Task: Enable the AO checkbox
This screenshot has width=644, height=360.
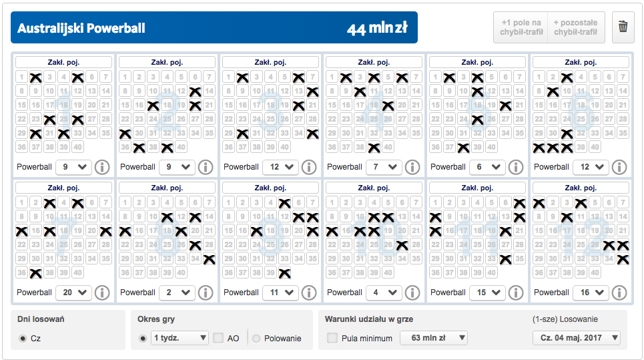Action: pos(218,339)
